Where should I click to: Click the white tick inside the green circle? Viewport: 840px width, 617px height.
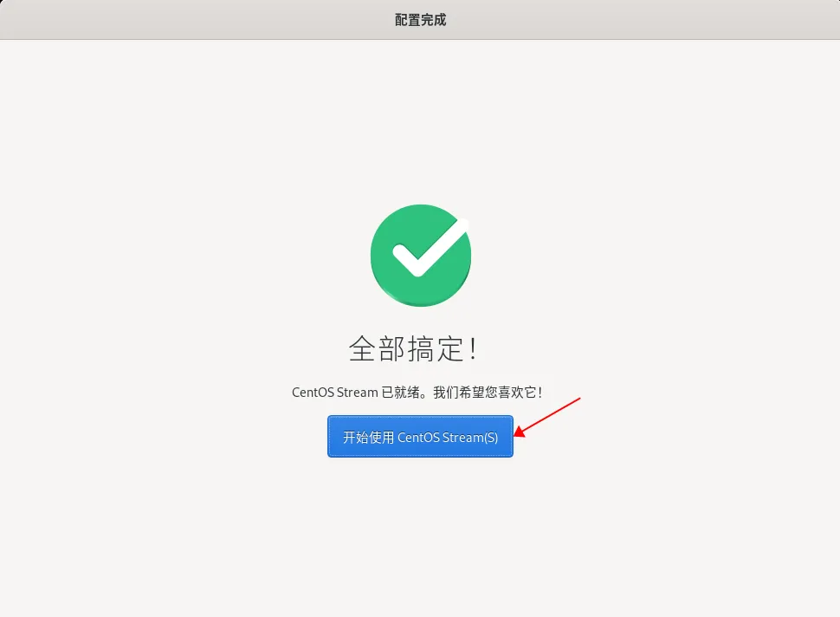[x=430, y=248]
